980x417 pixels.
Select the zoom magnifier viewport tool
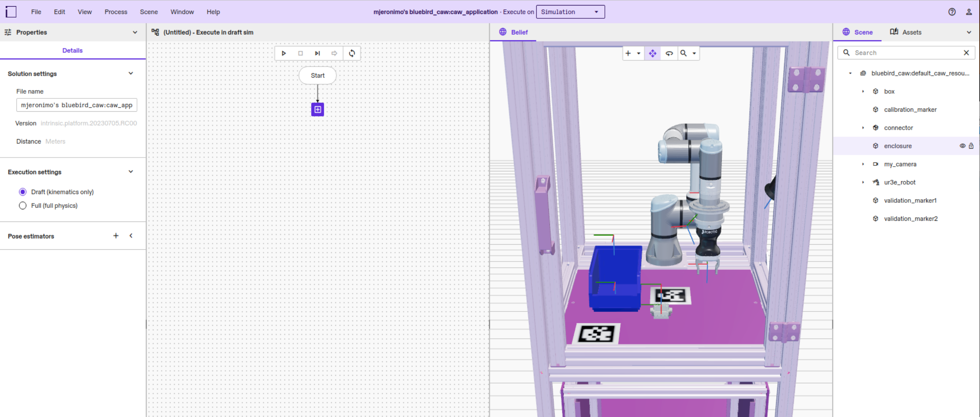click(x=684, y=53)
